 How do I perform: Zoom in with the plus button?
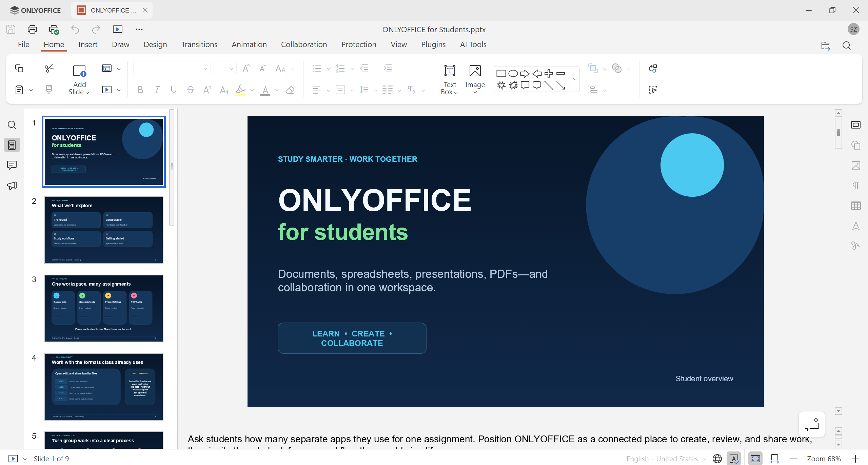click(x=855, y=459)
